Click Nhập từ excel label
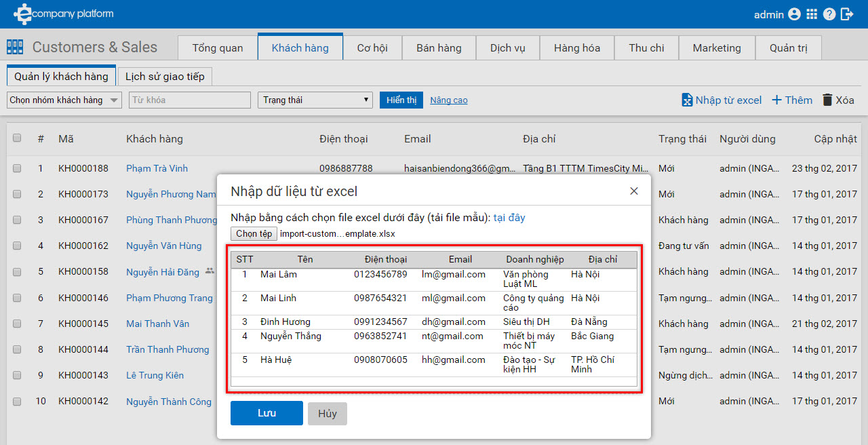Viewport: 868px width, 445px height. pos(728,100)
